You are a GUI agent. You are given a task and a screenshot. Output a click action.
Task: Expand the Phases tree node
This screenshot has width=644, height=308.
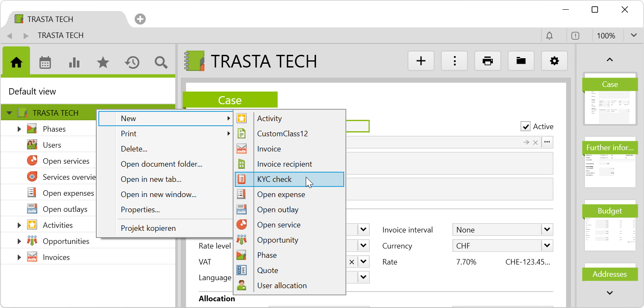point(19,129)
